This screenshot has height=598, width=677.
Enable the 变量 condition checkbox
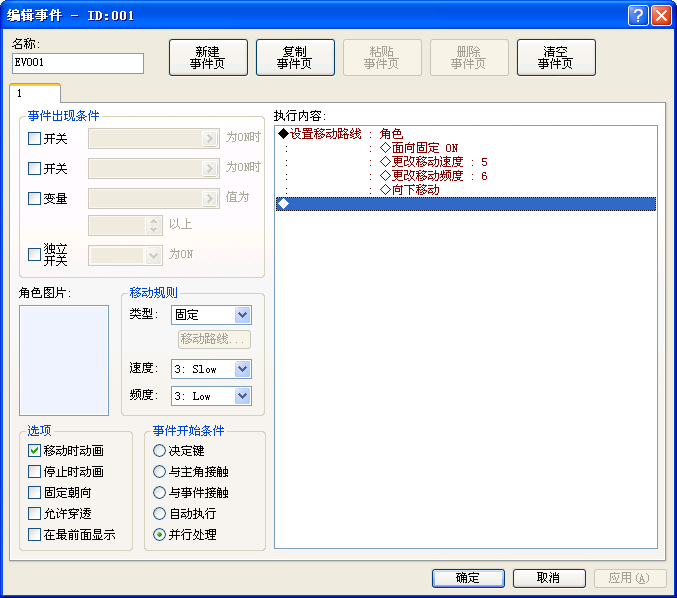point(34,198)
